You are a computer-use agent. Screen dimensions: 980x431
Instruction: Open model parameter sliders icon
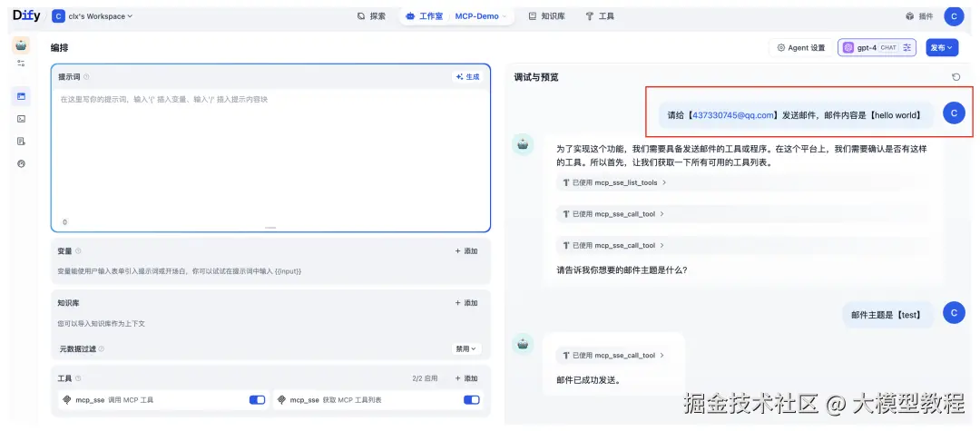click(907, 47)
